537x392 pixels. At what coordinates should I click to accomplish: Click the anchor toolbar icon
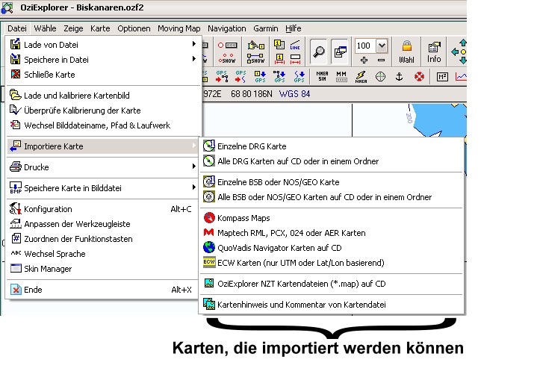click(399, 76)
